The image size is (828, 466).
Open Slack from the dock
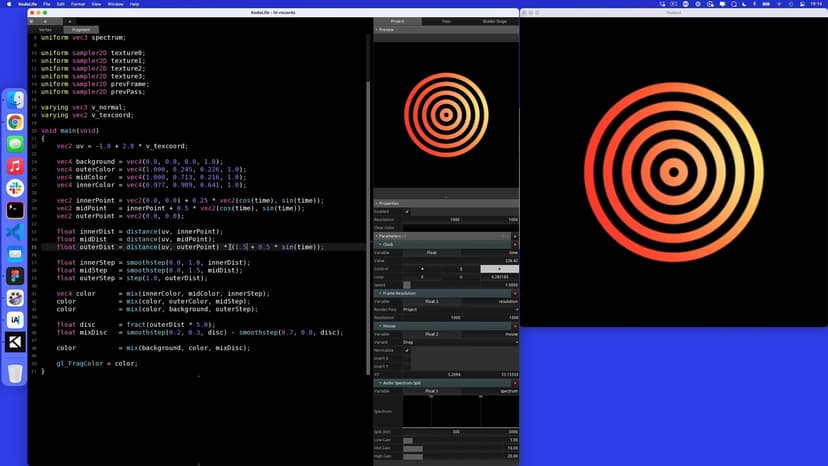point(15,188)
